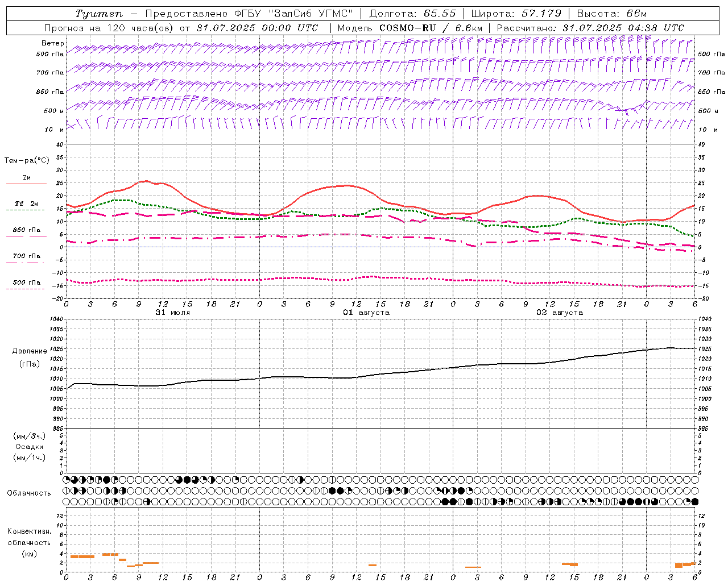Click the 'Тем-ра(°C)' axis title
Screen dimensions: 728x582
(x=27, y=161)
